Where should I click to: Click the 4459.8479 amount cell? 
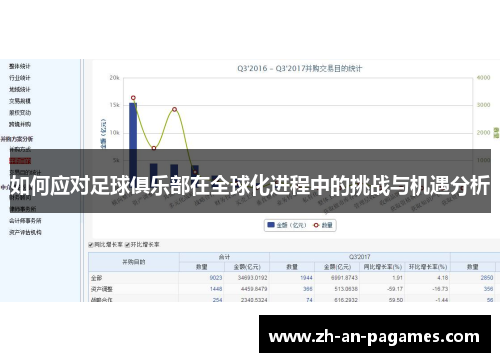click(254, 289)
